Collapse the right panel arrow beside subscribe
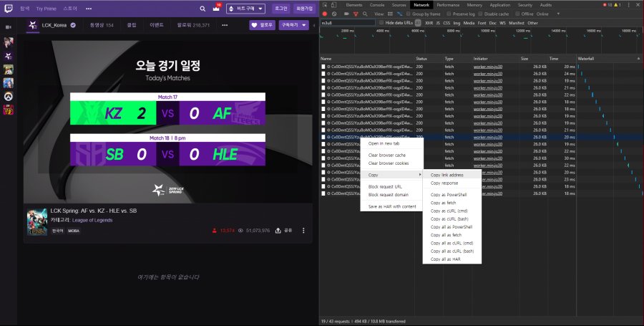This screenshot has height=326, width=644. click(314, 26)
